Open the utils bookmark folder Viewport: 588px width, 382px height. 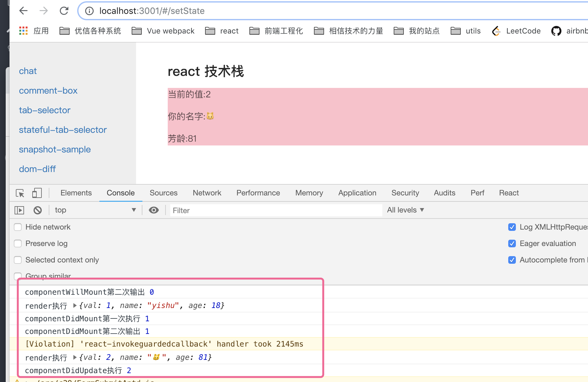pos(466,31)
